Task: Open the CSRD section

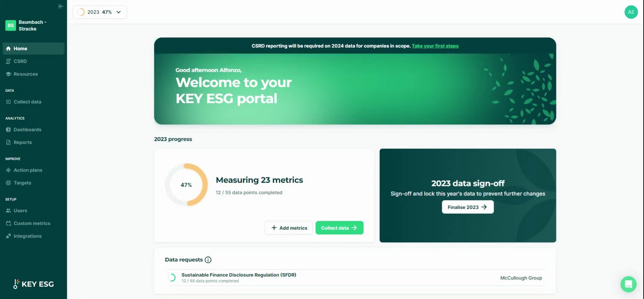Action: [x=33, y=61]
